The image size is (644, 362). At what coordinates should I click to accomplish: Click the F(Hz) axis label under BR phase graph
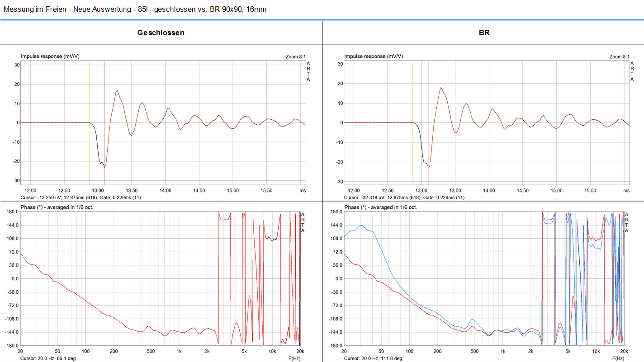pos(617,358)
